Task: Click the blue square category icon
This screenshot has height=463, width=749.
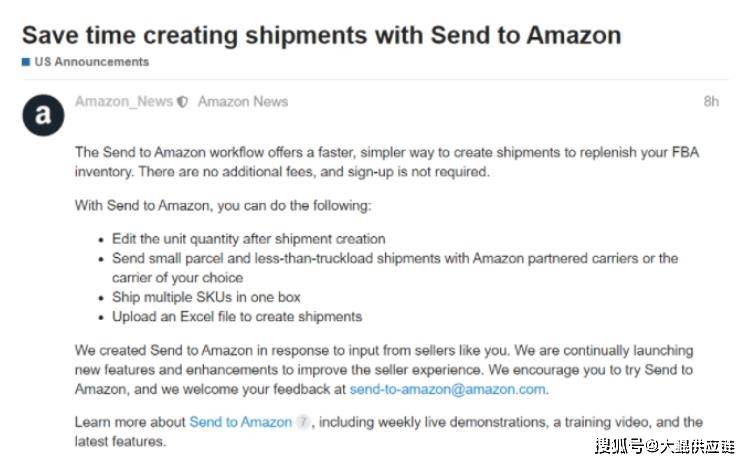Action: coord(26,62)
